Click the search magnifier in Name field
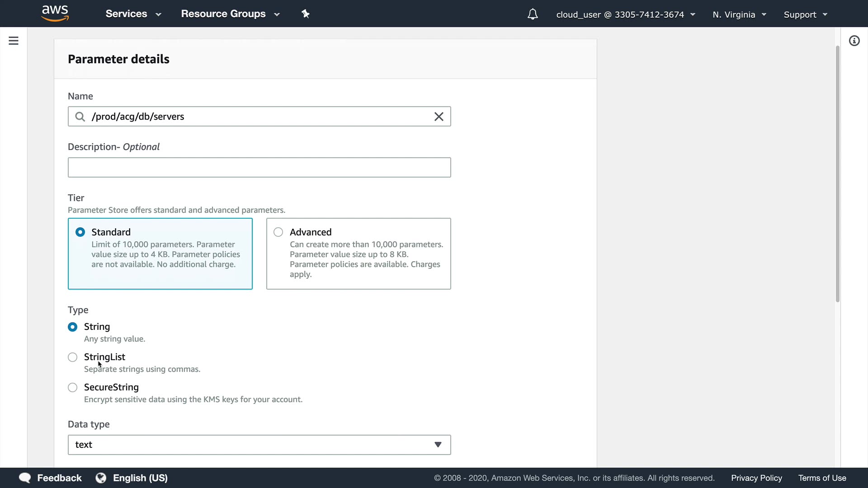The height and width of the screenshot is (488, 868). tap(80, 117)
